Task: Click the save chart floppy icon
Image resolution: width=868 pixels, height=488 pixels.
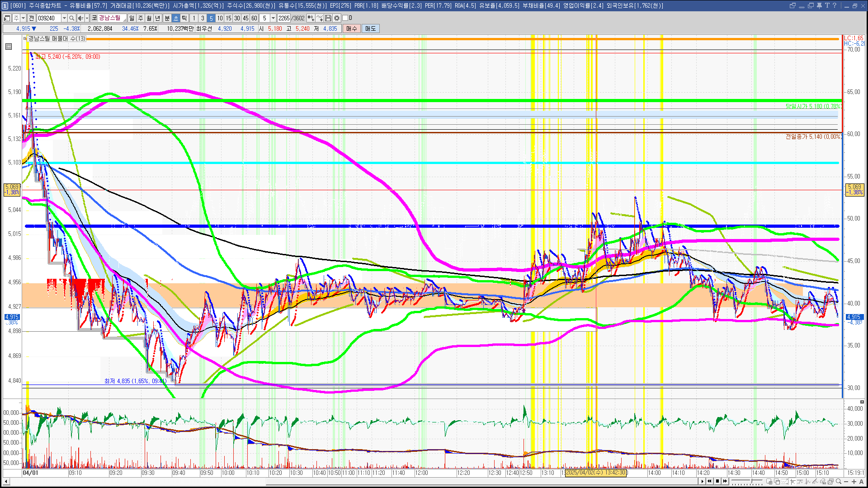Action: click(328, 18)
